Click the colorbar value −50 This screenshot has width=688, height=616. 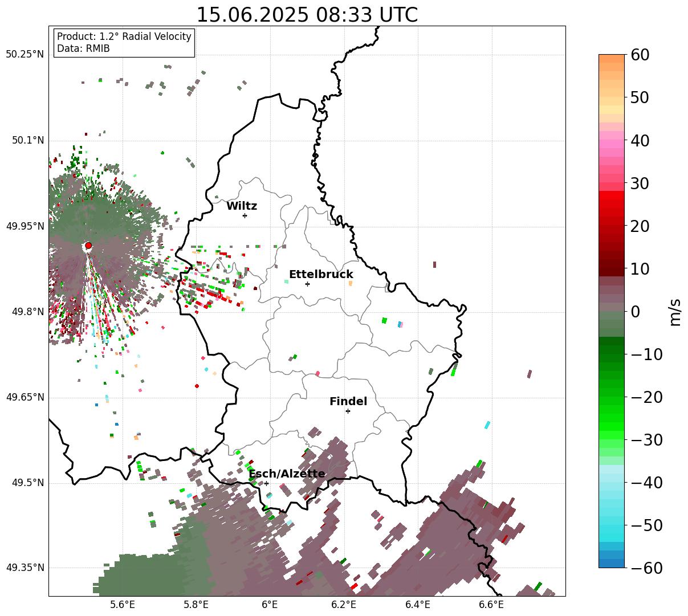coord(646,525)
